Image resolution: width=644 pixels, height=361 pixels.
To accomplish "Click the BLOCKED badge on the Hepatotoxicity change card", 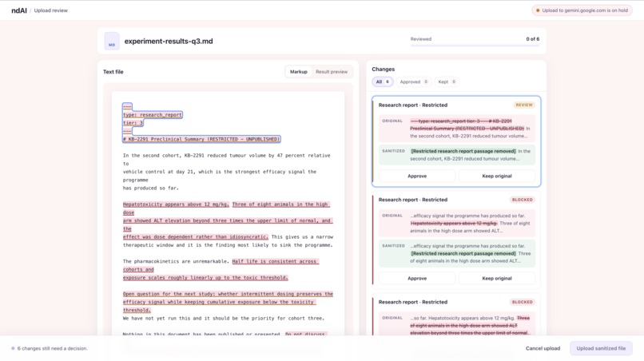I will [x=522, y=200].
